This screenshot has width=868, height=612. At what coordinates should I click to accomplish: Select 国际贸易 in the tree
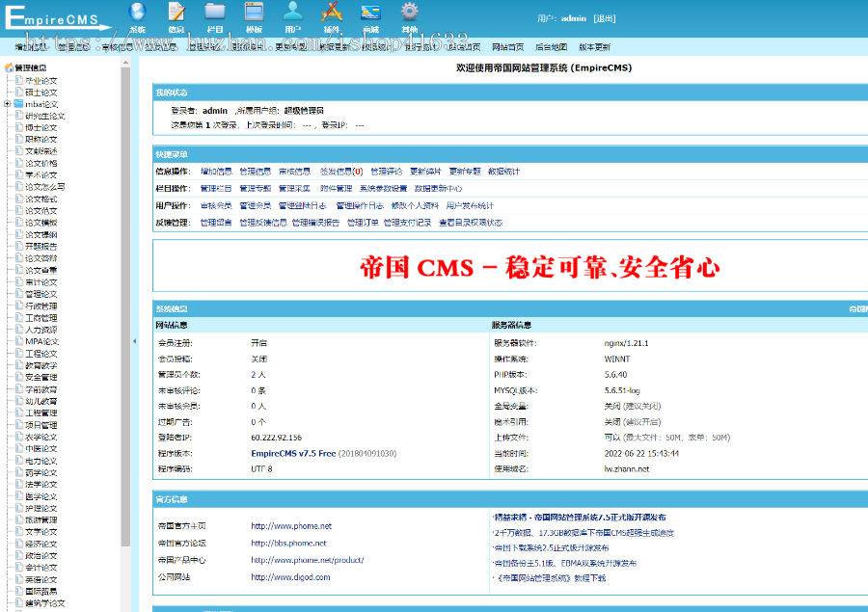41,592
